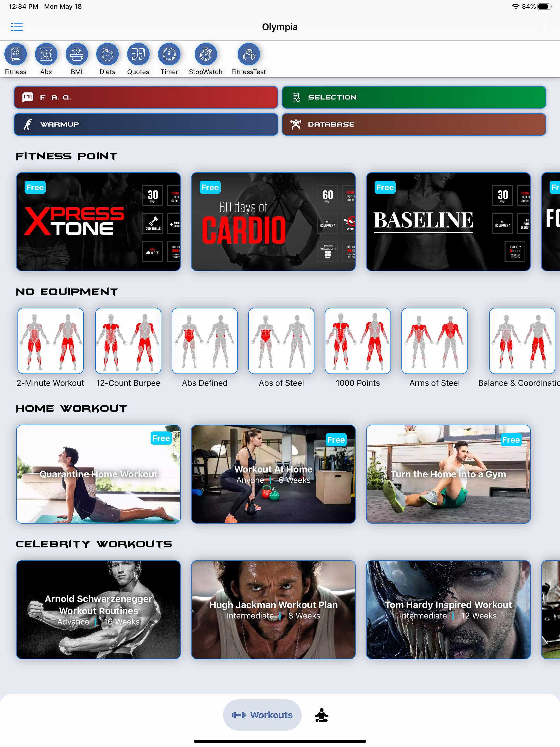The height and width of the screenshot is (747, 560).
Task: Open the partially visible fourth Fitness Point card
Action: click(550, 221)
